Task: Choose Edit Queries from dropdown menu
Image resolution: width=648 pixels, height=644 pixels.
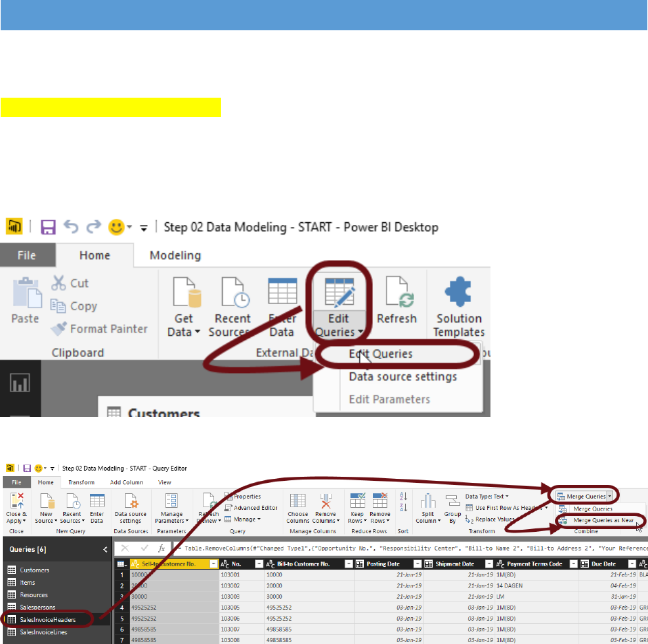Action: pyautogui.click(x=380, y=354)
